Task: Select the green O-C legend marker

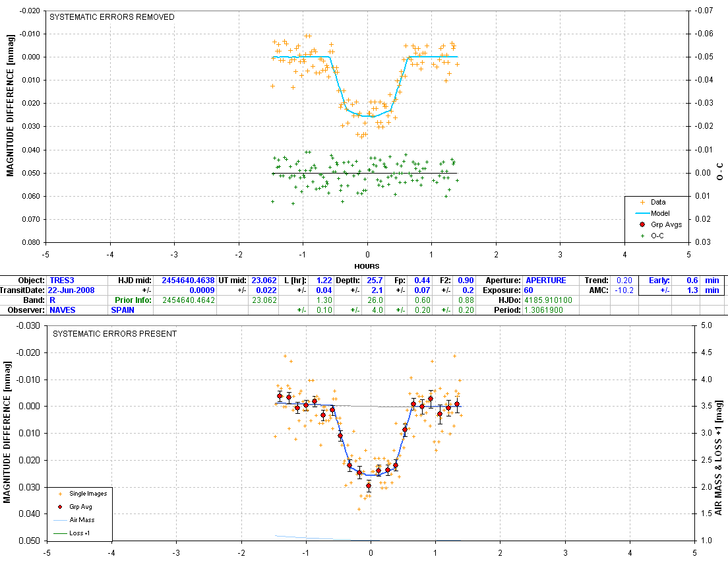Action: pos(641,236)
